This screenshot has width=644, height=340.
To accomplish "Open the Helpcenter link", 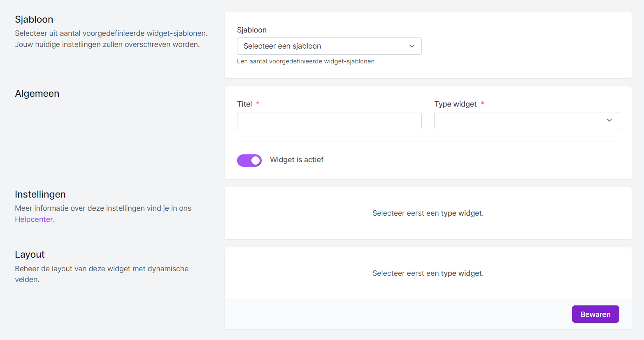I will click(x=34, y=219).
